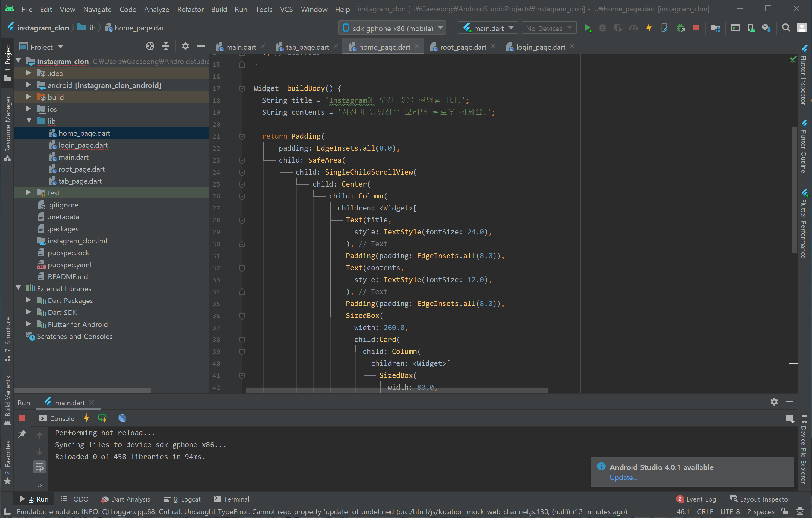The width and height of the screenshot is (812, 518).
Task: Expand the test folder
Action: tap(29, 193)
